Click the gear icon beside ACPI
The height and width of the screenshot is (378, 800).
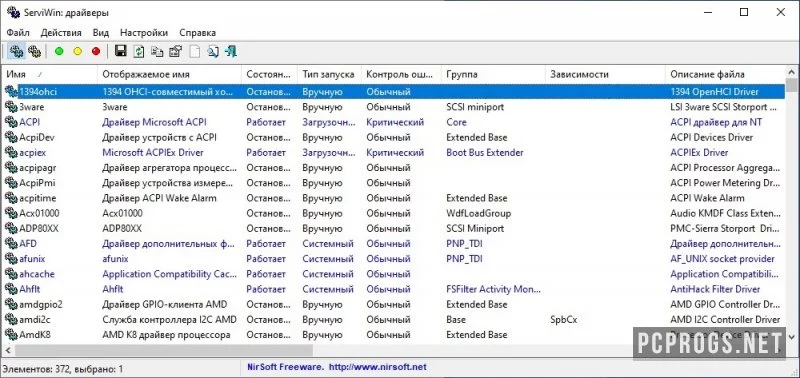point(11,122)
